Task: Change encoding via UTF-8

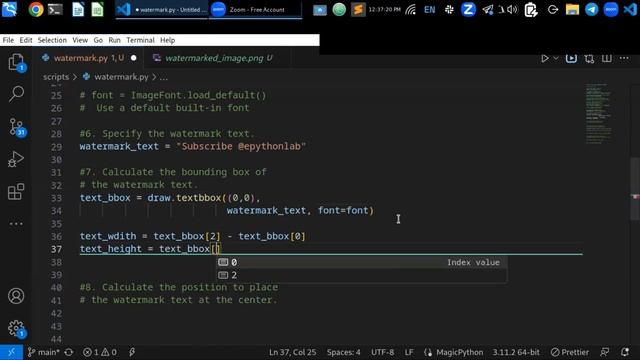Action: coord(382,352)
